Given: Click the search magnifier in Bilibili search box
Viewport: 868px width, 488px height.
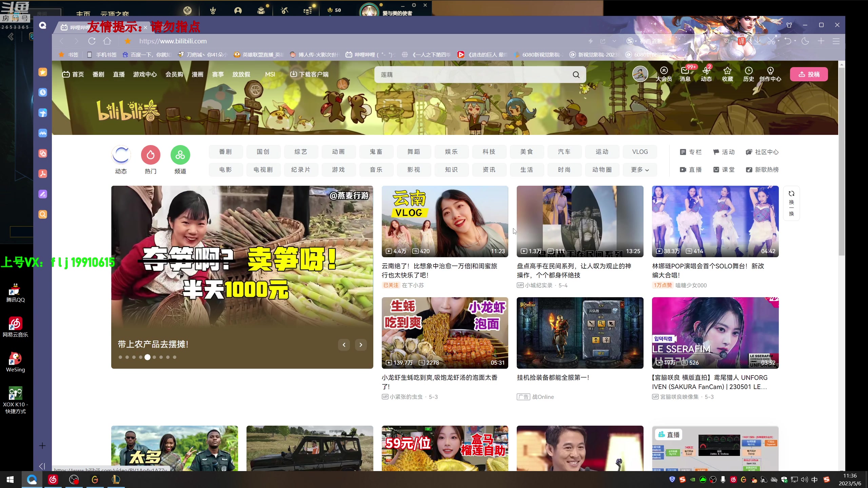Looking at the screenshot, I should coord(576,75).
